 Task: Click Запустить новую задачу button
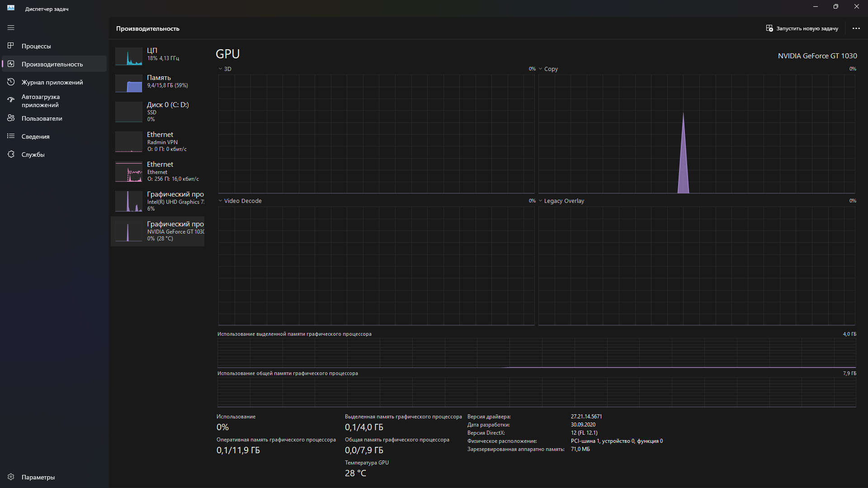pyautogui.click(x=802, y=28)
